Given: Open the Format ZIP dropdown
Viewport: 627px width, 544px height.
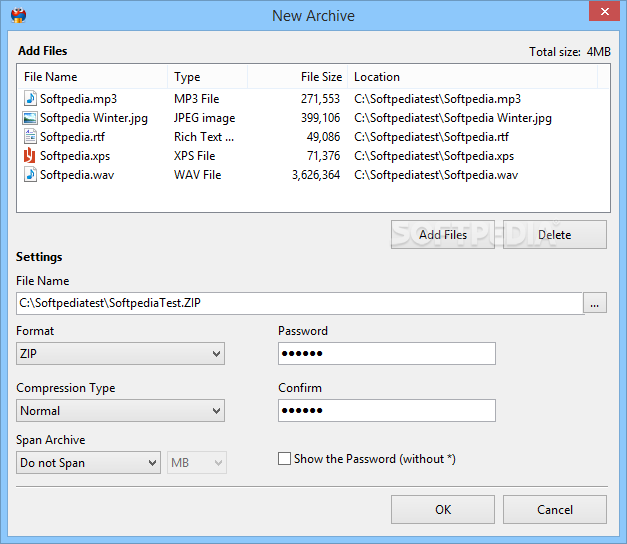Looking at the screenshot, I should click(120, 354).
